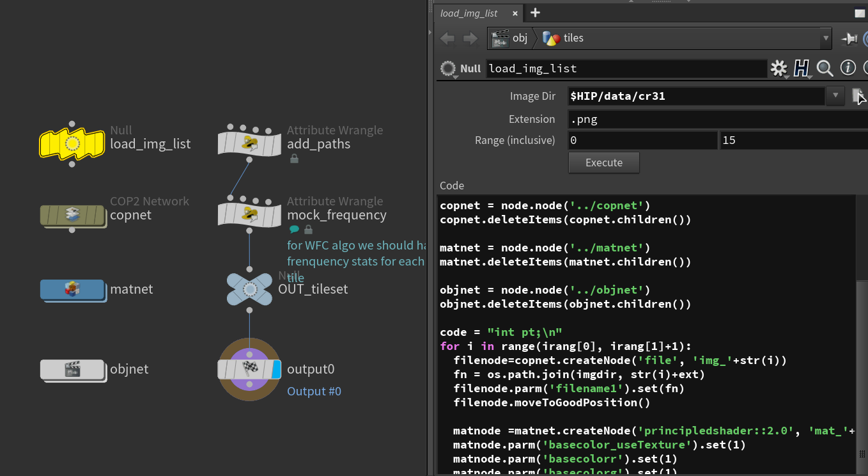Click the pin panel icon top right
This screenshot has width=868, height=476.
[x=849, y=38]
